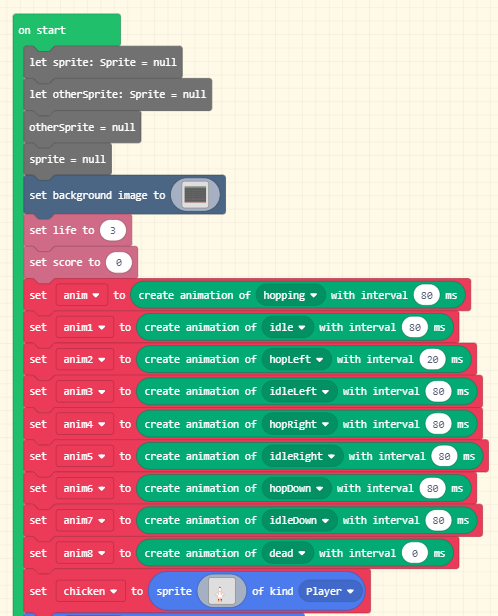Image resolution: width=498 pixels, height=616 pixels.
Task: Edit the life value 3 field
Action: pos(113,230)
